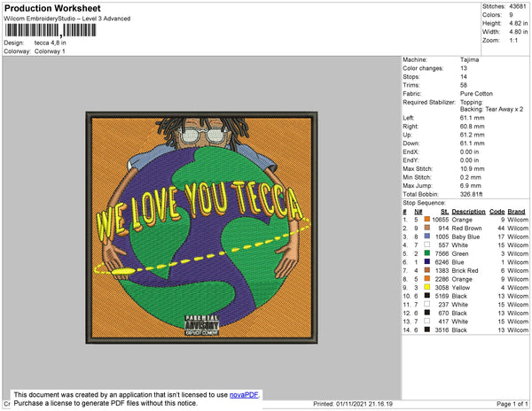Click the Yellow color swatch
This screenshot has height=411, width=532.
(x=426, y=287)
